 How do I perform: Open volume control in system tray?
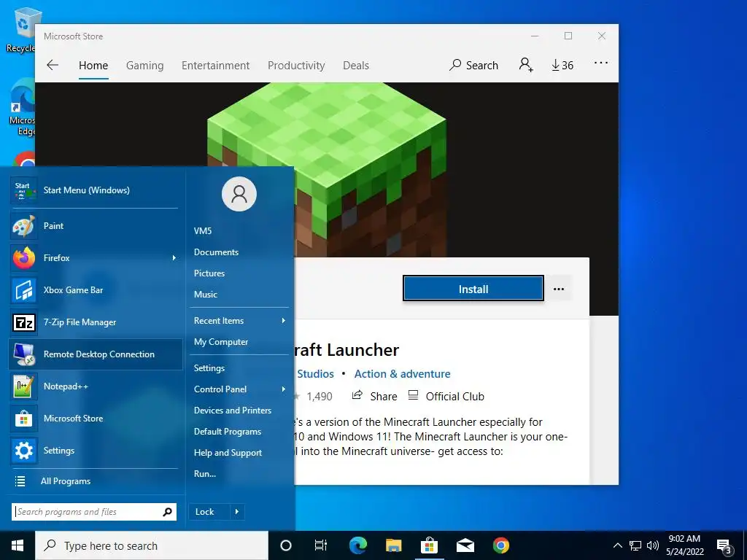tap(653, 545)
